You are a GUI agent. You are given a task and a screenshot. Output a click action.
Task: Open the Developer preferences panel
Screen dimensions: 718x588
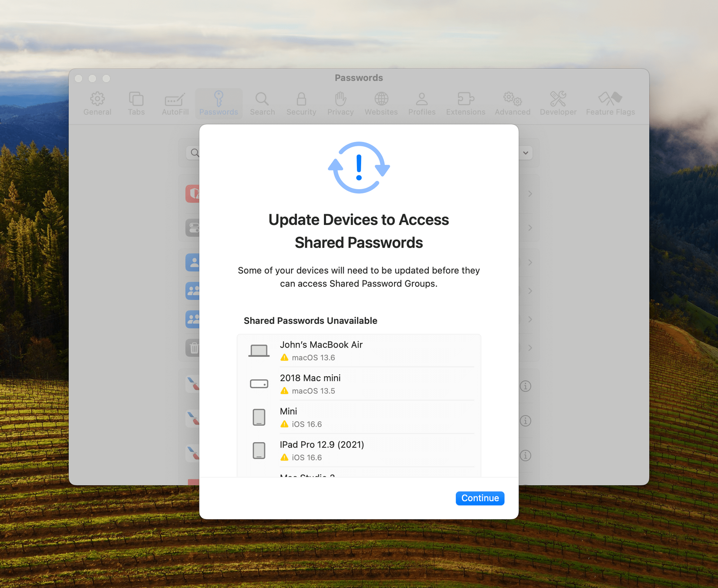click(x=558, y=103)
